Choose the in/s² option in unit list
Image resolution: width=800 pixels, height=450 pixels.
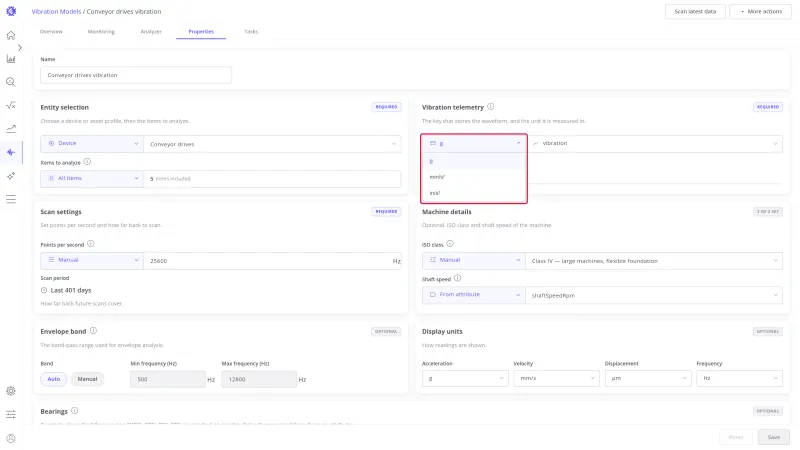473,193
